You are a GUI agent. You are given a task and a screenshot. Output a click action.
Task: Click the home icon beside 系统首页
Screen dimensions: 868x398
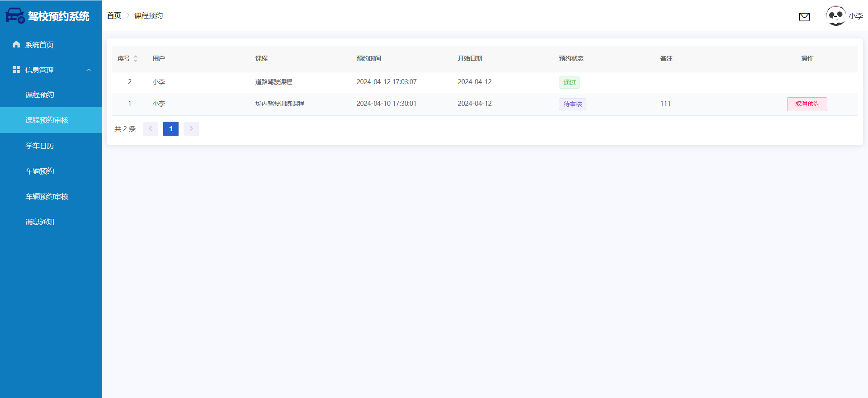tap(16, 44)
